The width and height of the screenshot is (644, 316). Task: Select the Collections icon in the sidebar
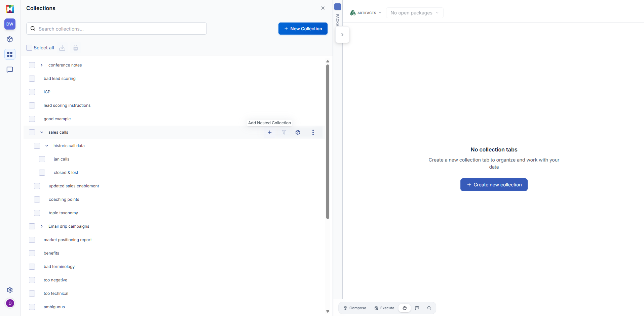tap(10, 54)
